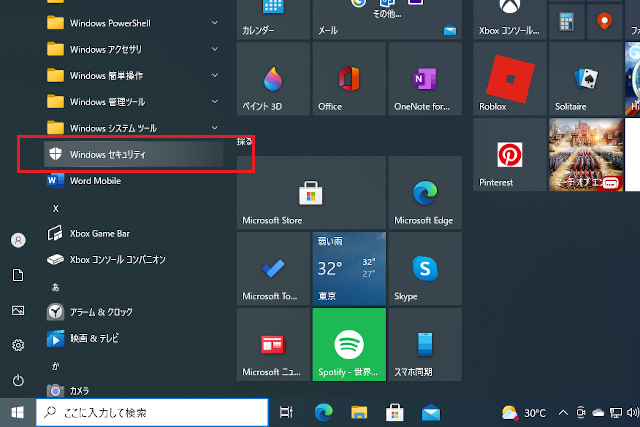Launch the Roblox tile
Screen dimensions: 640x427
point(510,79)
